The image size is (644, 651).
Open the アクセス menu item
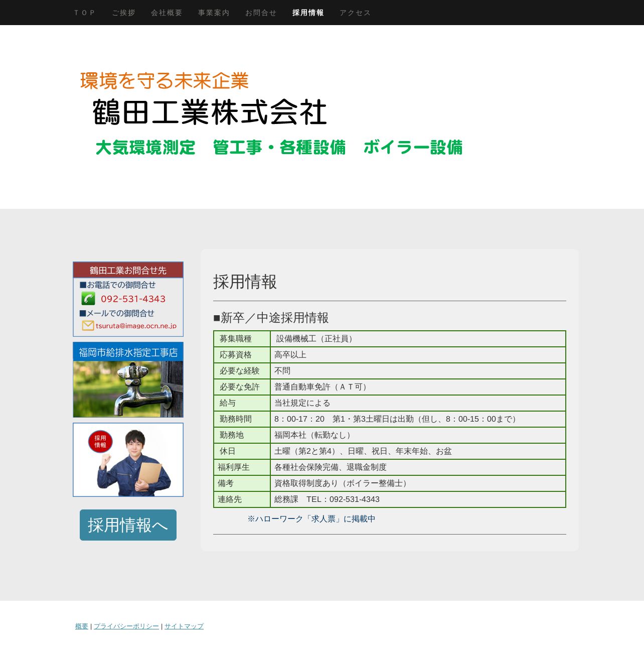(355, 13)
